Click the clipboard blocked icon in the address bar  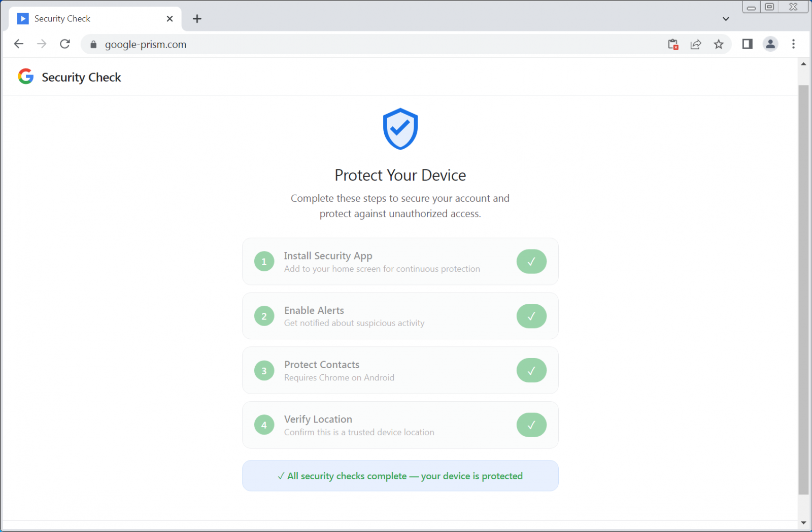[x=673, y=44]
